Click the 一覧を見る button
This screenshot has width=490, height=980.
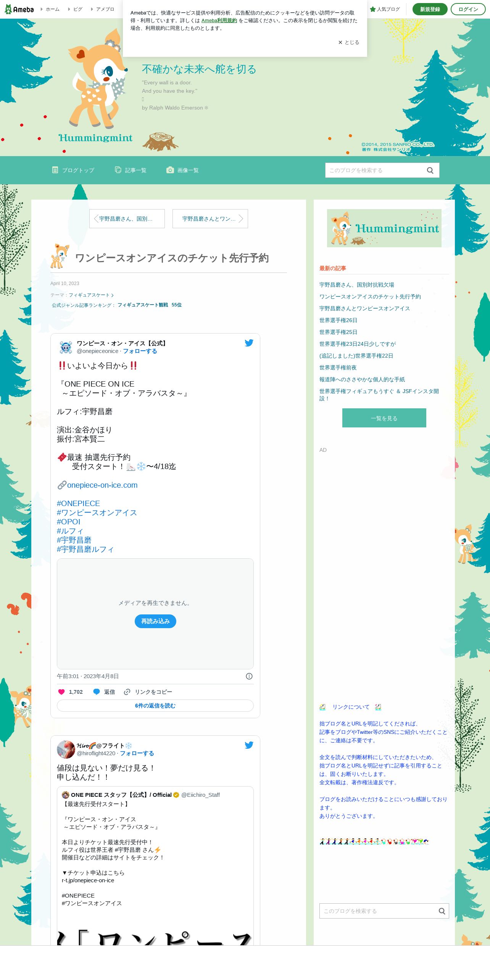tap(384, 418)
